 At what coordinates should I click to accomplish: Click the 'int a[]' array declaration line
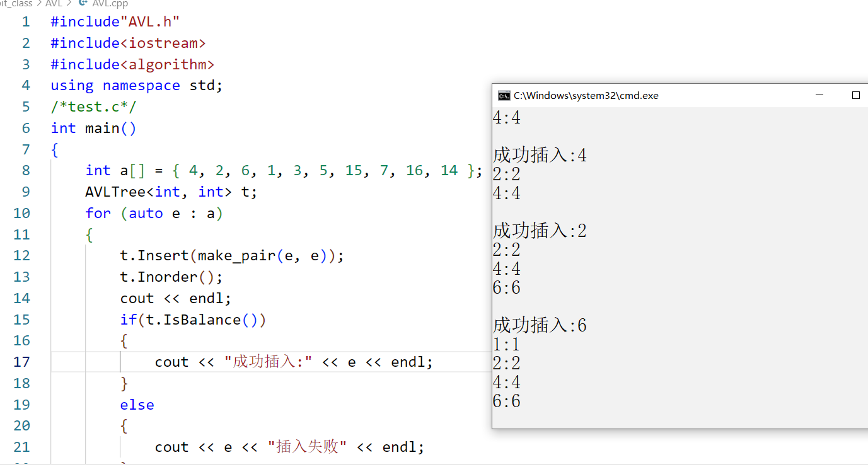click(284, 171)
